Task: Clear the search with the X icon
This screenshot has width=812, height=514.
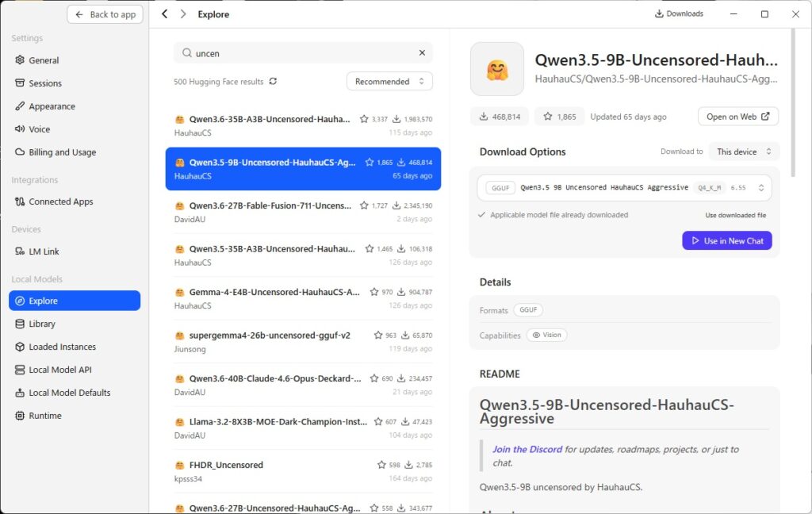Action: 422,53
